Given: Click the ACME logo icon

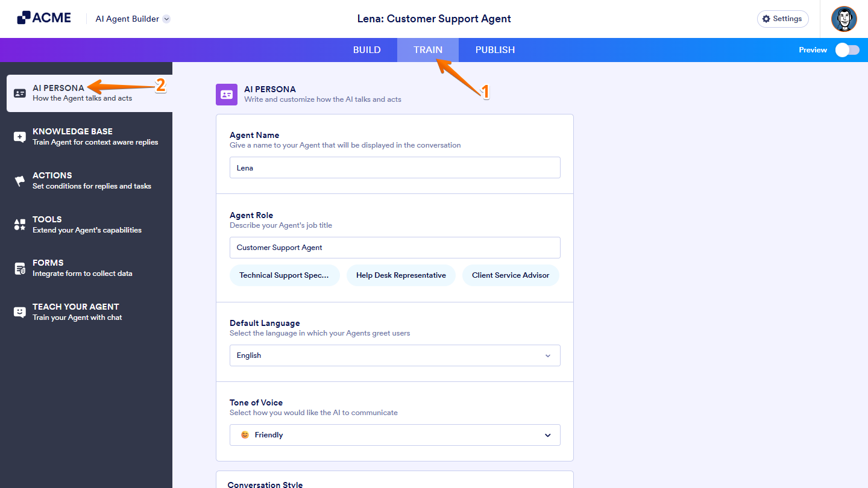Looking at the screenshot, I should 24,18.
